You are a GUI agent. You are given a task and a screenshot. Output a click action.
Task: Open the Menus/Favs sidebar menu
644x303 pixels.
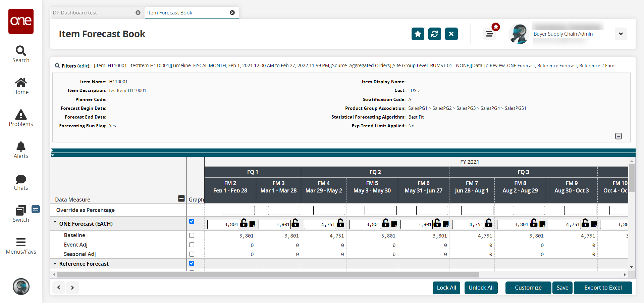point(21,246)
